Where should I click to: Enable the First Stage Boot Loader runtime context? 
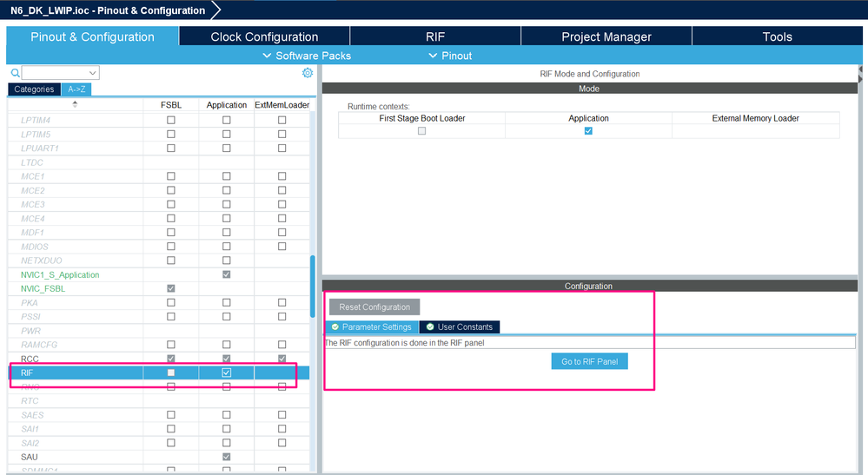[x=421, y=131]
